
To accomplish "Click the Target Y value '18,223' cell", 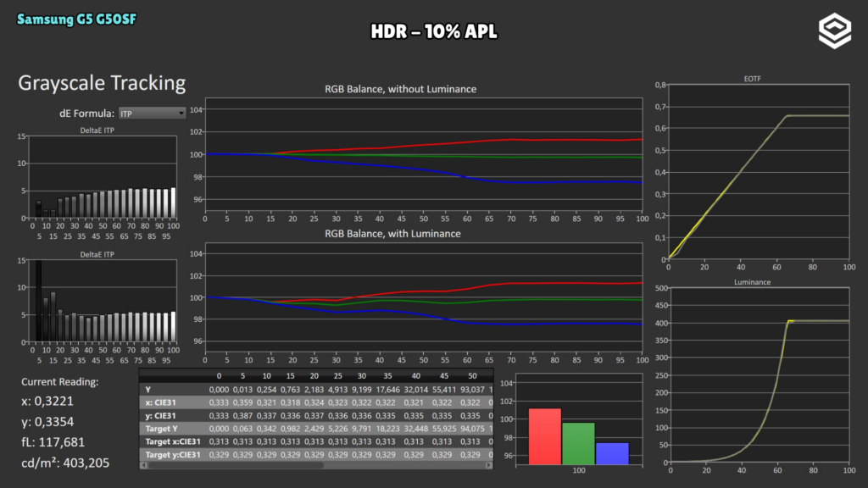I will (387, 429).
